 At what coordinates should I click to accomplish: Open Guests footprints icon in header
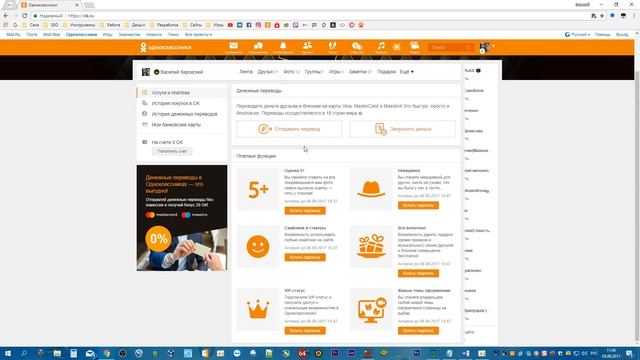tap(332, 47)
